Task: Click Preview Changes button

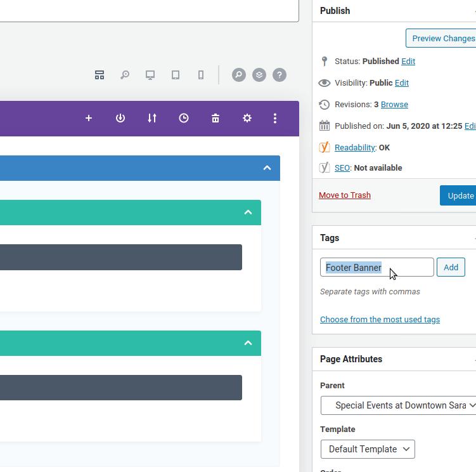Action: click(x=441, y=38)
